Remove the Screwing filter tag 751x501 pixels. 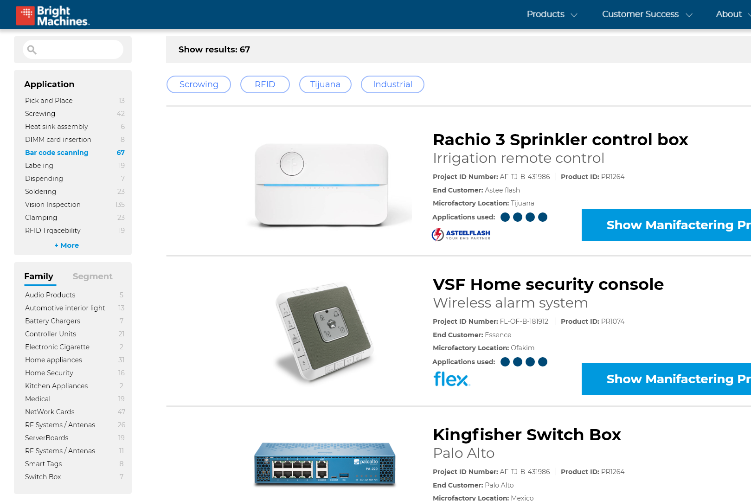[199, 84]
